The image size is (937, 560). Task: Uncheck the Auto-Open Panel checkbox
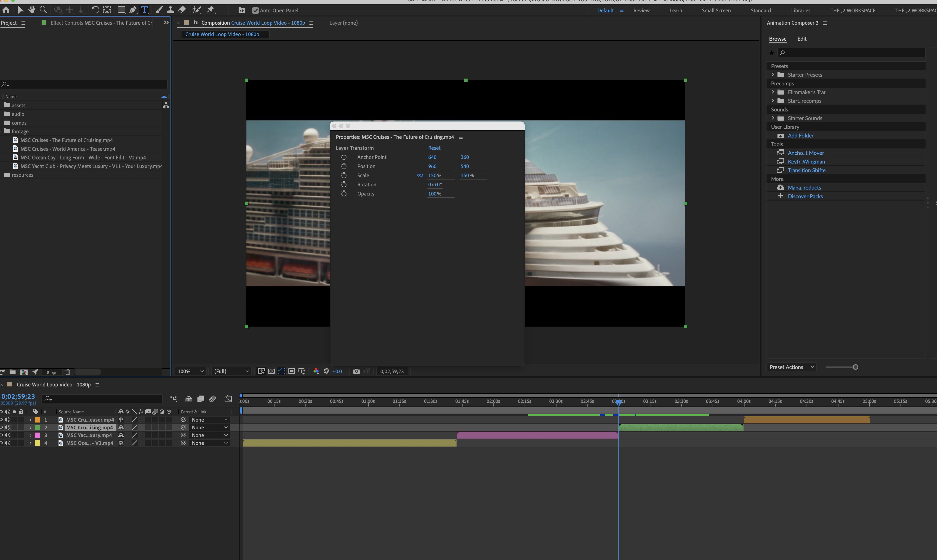(255, 11)
